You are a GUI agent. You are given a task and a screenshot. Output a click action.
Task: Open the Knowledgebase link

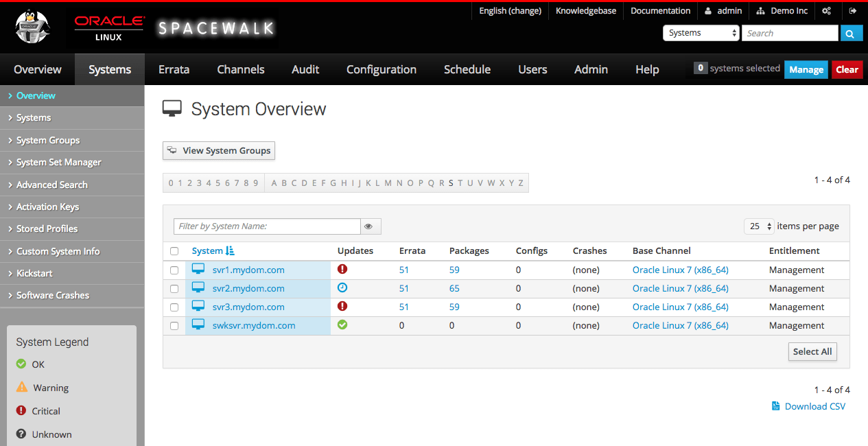586,11
